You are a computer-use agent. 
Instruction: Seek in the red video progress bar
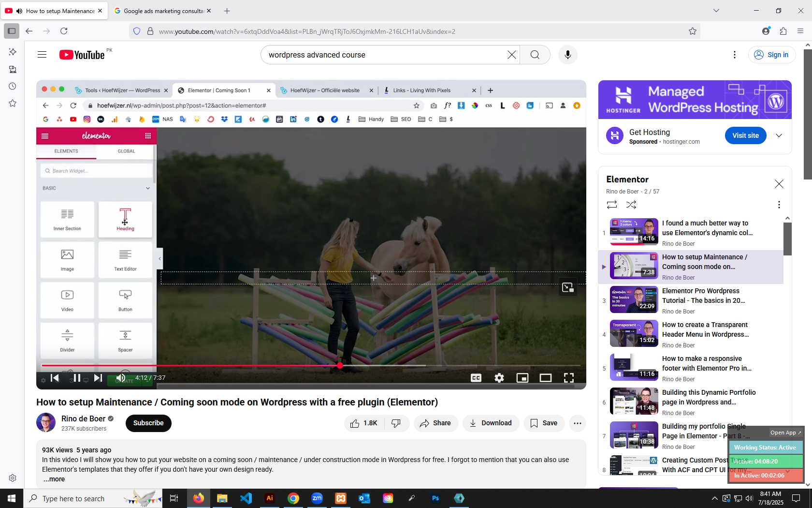[311, 365]
